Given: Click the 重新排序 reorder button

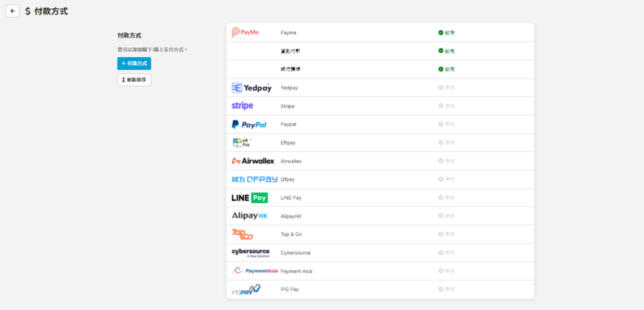Looking at the screenshot, I should (134, 80).
